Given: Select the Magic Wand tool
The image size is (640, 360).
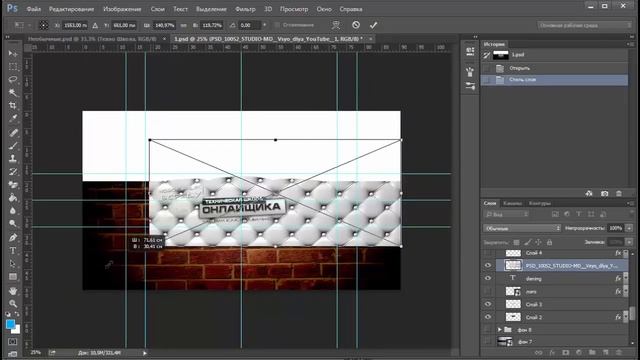Looking at the screenshot, I should [x=13, y=93].
